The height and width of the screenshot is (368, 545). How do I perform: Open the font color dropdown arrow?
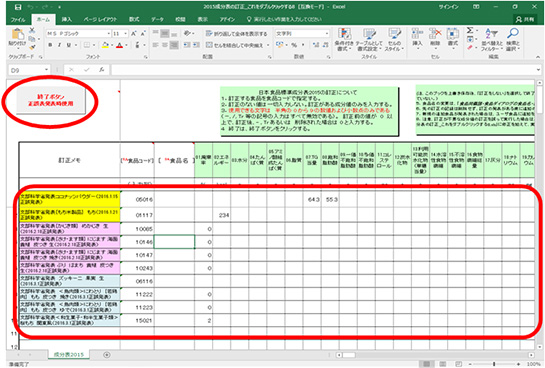click(x=126, y=45)
